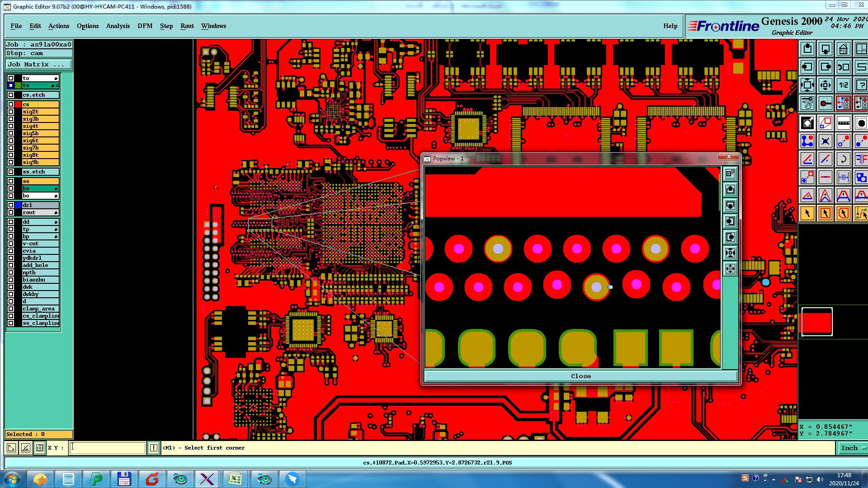Click the 1:2 zoom scale icon
The width and height of the screenshot is (868, 488).
click(843, 85)
